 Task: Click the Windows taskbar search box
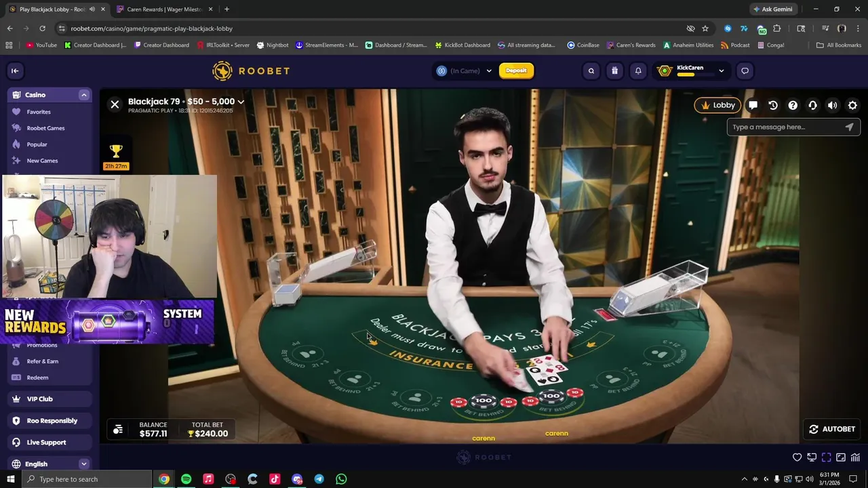87,479
